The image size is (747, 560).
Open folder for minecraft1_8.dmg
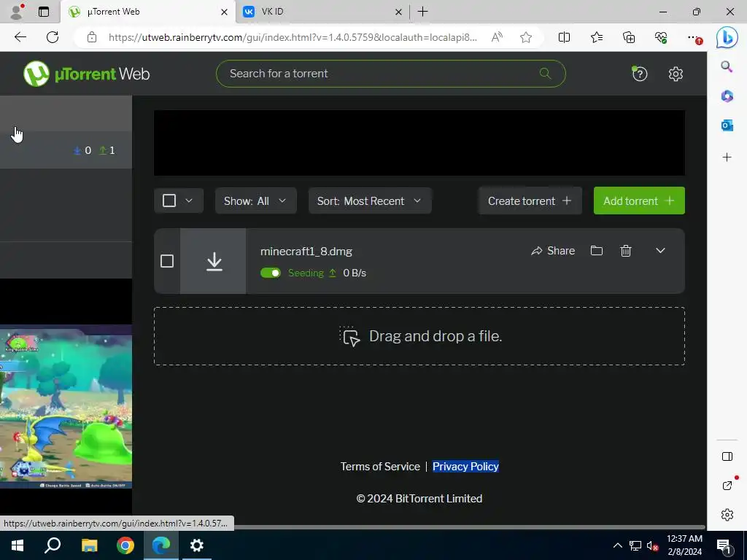tap(597, 251)
